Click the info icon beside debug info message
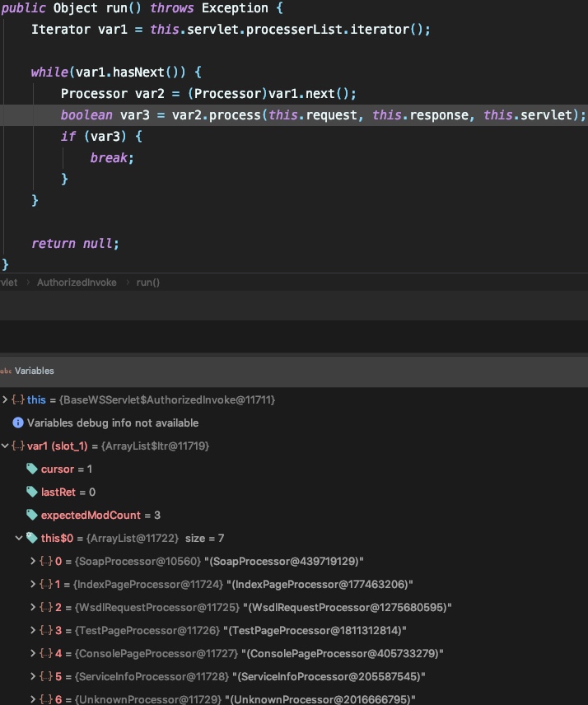This screenshot has height=705, width=588. (x=18, y=423)
